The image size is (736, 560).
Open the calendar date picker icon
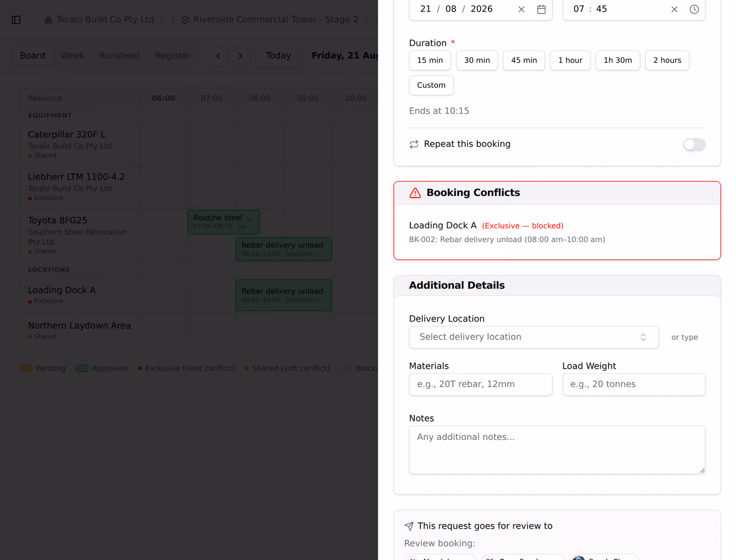coord(541,10)
